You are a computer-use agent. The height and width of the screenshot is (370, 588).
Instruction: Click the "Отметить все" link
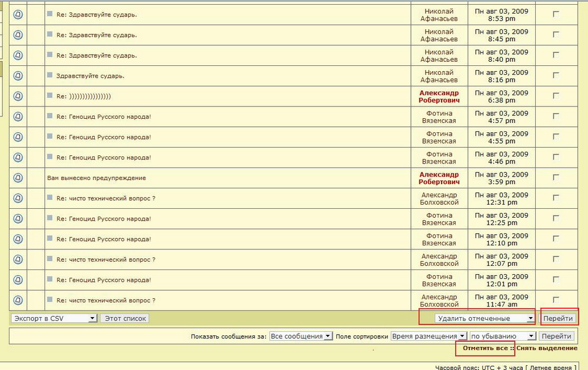point(485,348)
